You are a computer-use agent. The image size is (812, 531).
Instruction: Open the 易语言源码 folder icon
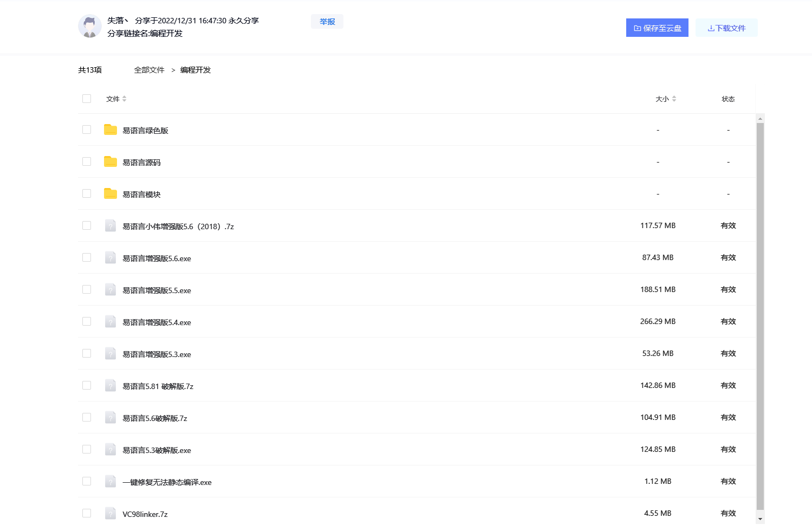pos(111,161)
